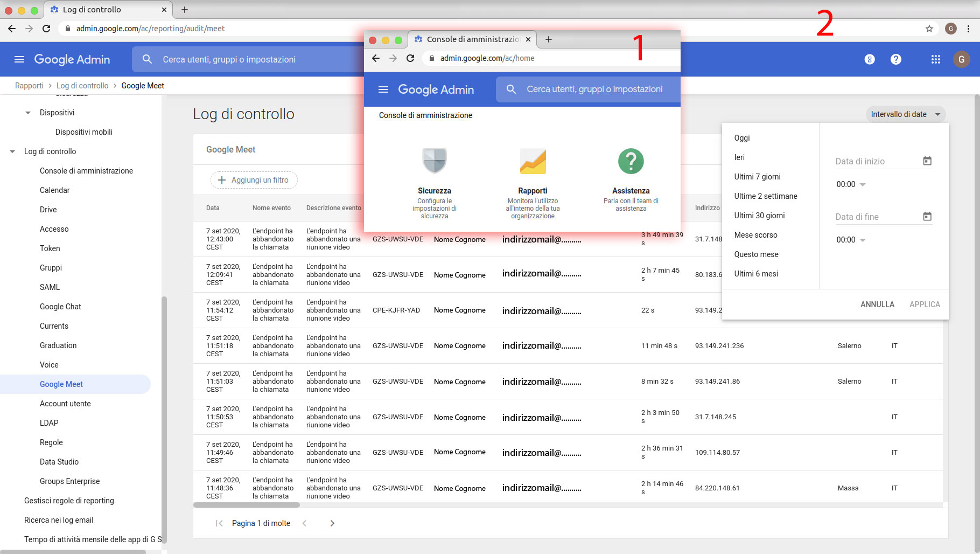
Task: Click search magnifier in background Admin window
Action: 147,59
